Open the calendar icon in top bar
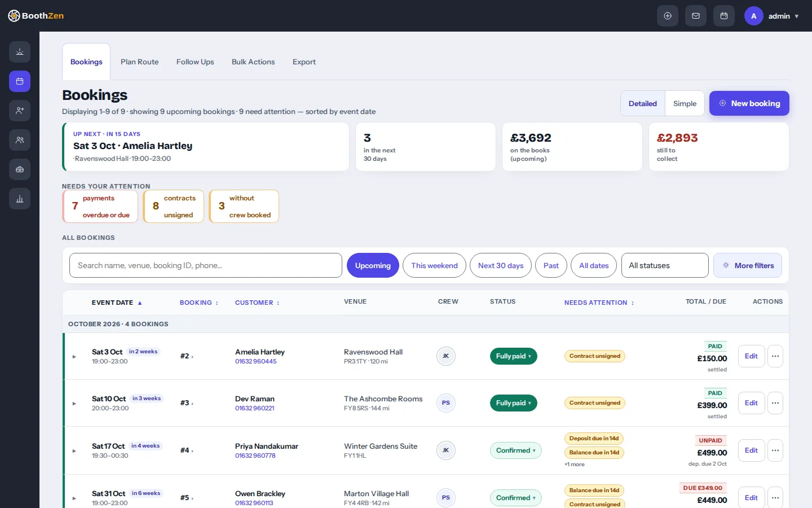This screenshot has width=812, height=508. click(724, 16)
